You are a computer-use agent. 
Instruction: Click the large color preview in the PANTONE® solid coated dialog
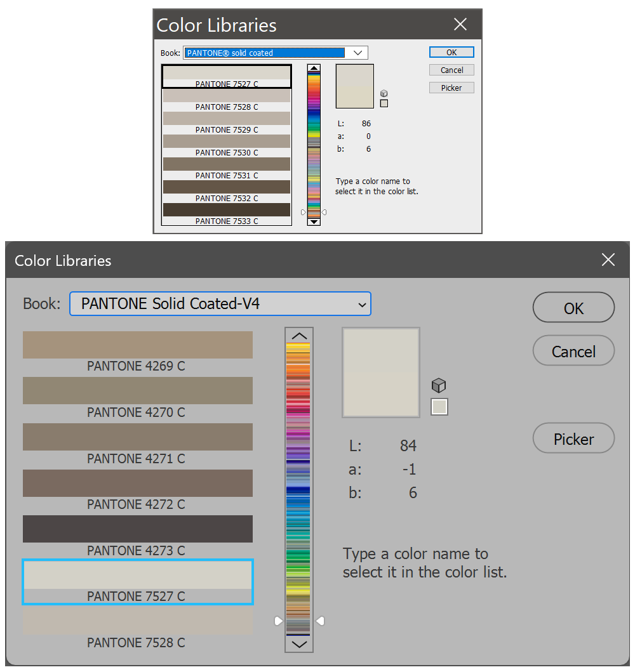(354, 86)
